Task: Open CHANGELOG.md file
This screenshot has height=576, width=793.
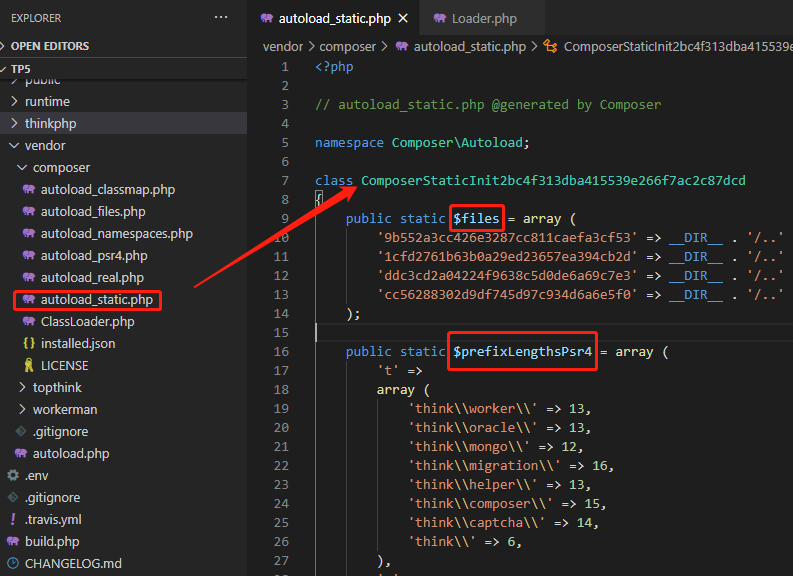Action: (73, 563)
